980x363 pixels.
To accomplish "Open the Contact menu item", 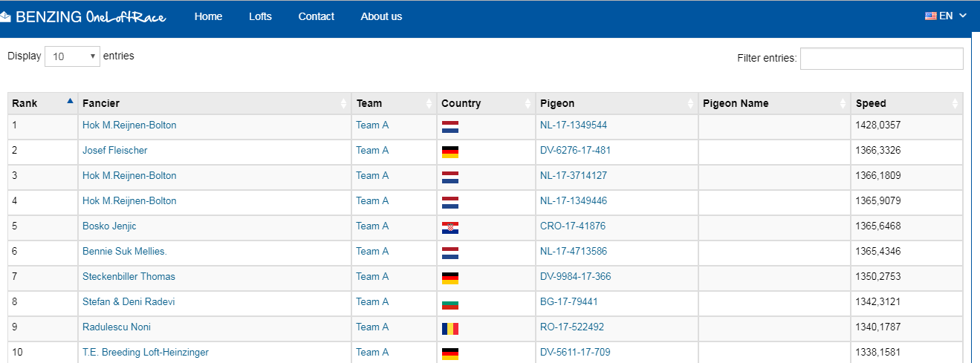I will click(x=317, y=16).
